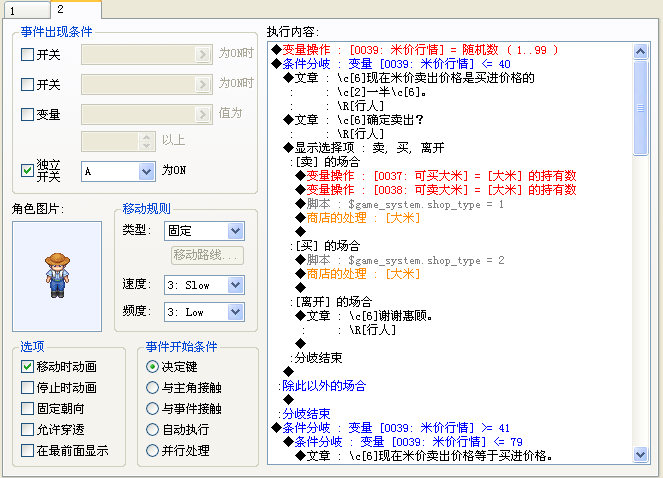This screenshot has width=663, height=478.
Task: Check 停止时动画 option
Action: (x=27, y=387)
